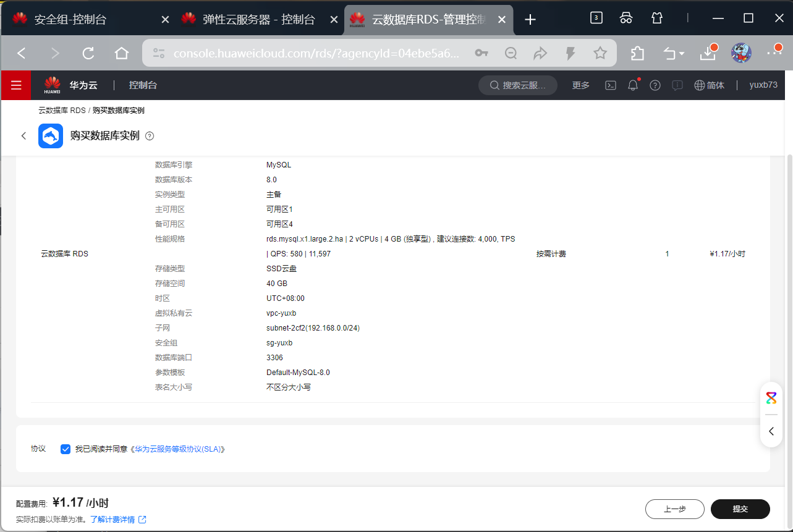
Task: Click the browser forward arrow
Action: tap(55, 53)
